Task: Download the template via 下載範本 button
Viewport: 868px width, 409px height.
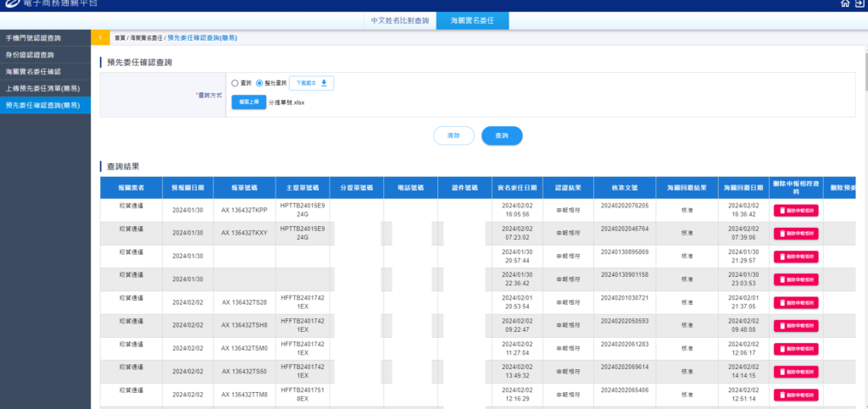Action: pyautogui.click(x=312, y=83)
